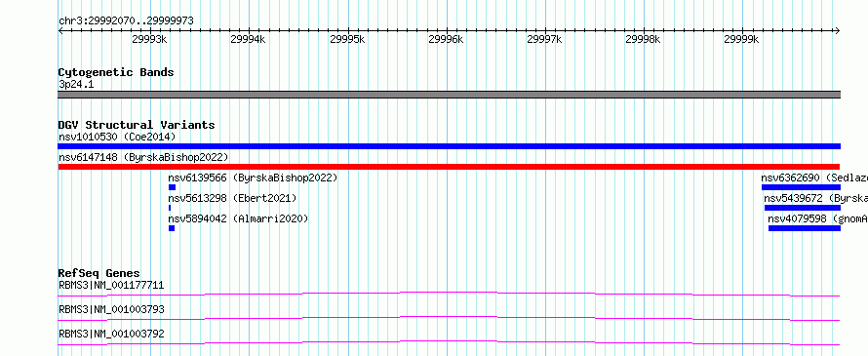Click the Cytogenetic Bands track title
The height and width of the screenshot is (356, 868).
(116, 72)
